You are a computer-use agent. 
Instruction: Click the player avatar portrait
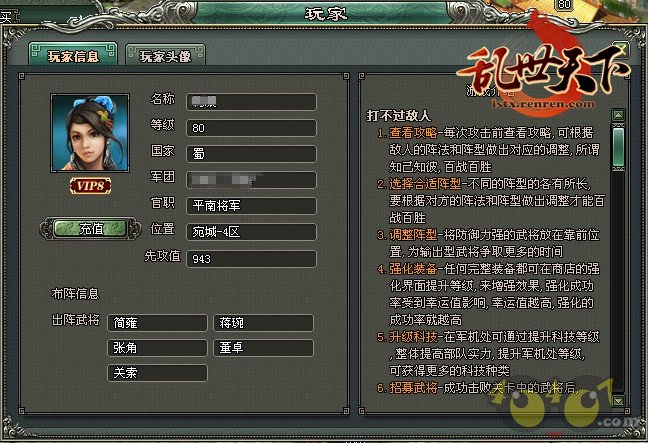tap(90, 133)
